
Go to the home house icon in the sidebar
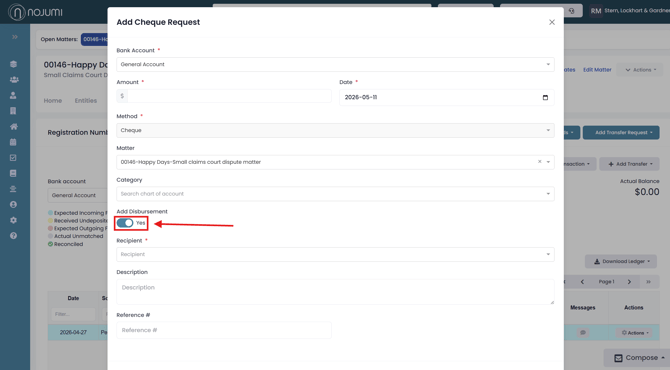[14, 126]
